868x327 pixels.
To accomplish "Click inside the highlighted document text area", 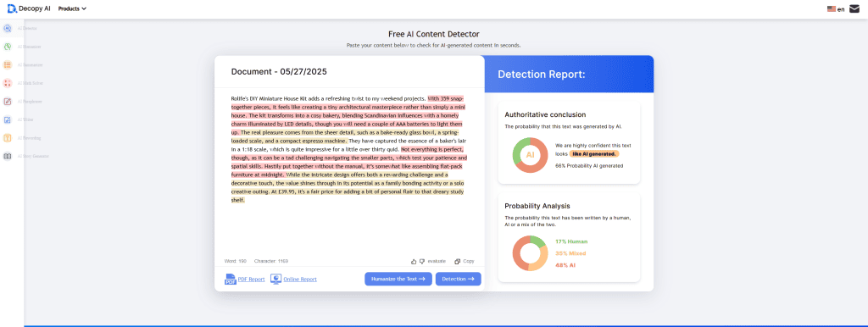I will pyautogui.click(x=348, y=149).
